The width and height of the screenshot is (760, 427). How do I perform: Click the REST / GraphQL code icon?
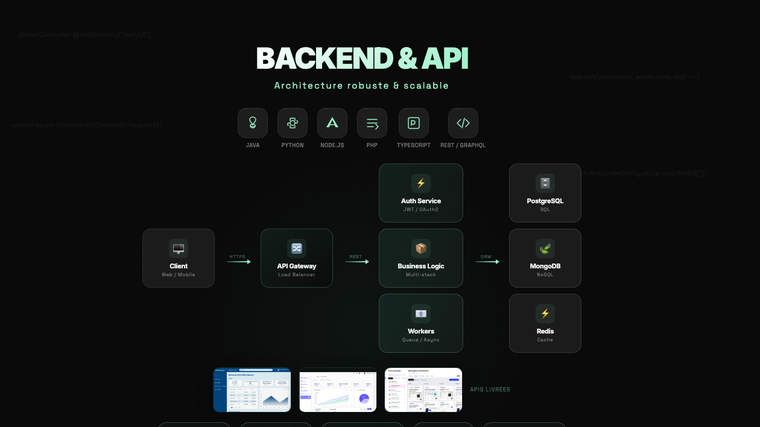[x=463, y=123]
